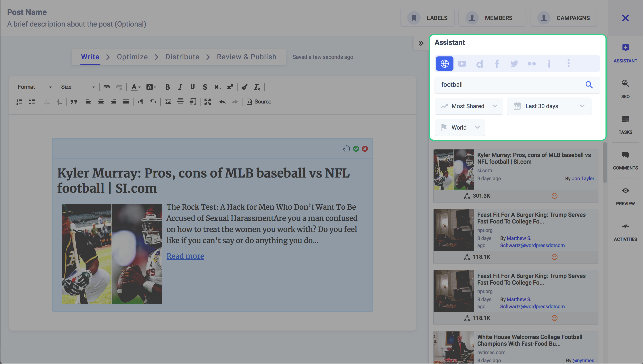Open the vertical three-dot more sources menu

(x=568, y=64)
